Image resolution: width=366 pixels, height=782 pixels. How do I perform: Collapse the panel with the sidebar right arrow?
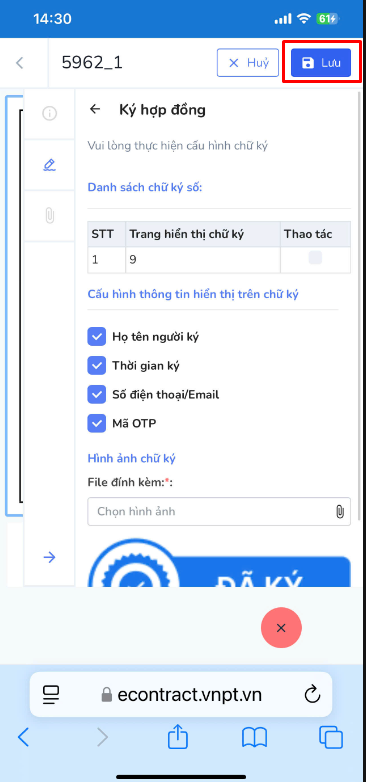tap(49, 557)
